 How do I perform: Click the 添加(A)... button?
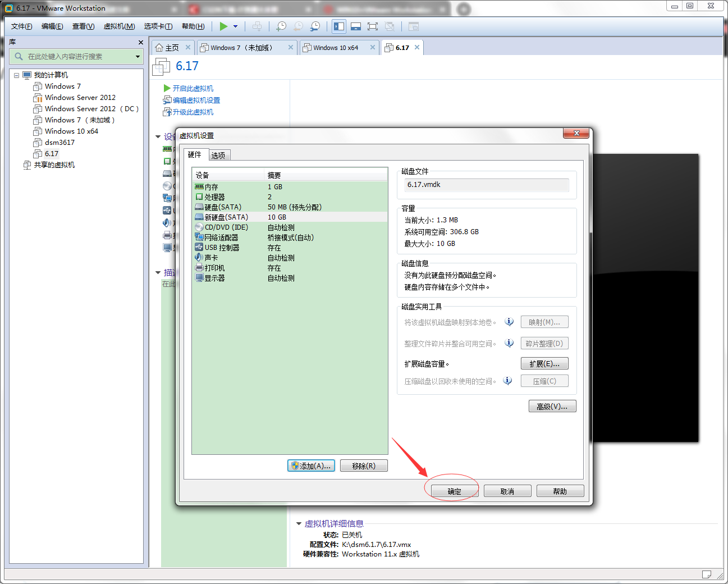[311, 466]
